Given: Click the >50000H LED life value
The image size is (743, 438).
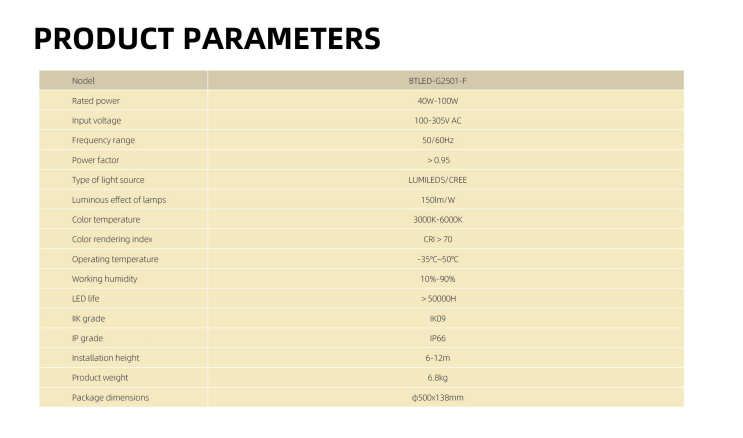Looking at the screenshot, I should [438, 299].
